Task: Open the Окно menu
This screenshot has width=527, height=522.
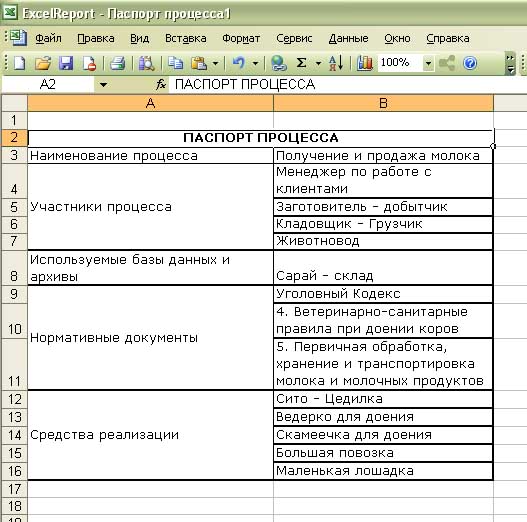Action: (397, 38)
